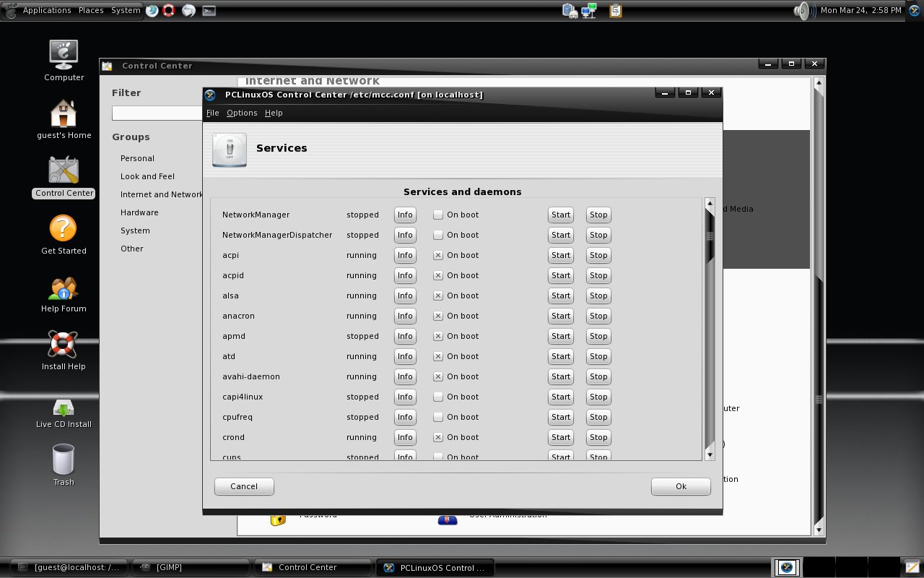Open the Options menu
This screenshot has height=578, width=924.
(x=242, y=113)
